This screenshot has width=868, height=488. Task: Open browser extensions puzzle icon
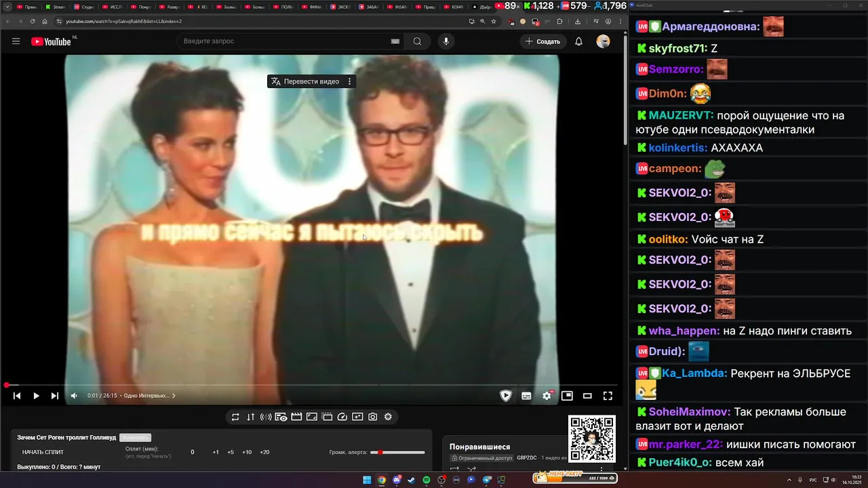(559, 21)
